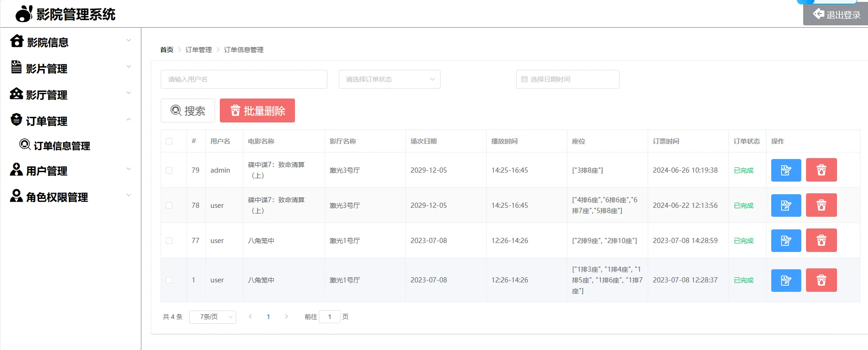Check the row checkbox for order 1
This screenshot has height=350, width=868.
tap(169, 280)
